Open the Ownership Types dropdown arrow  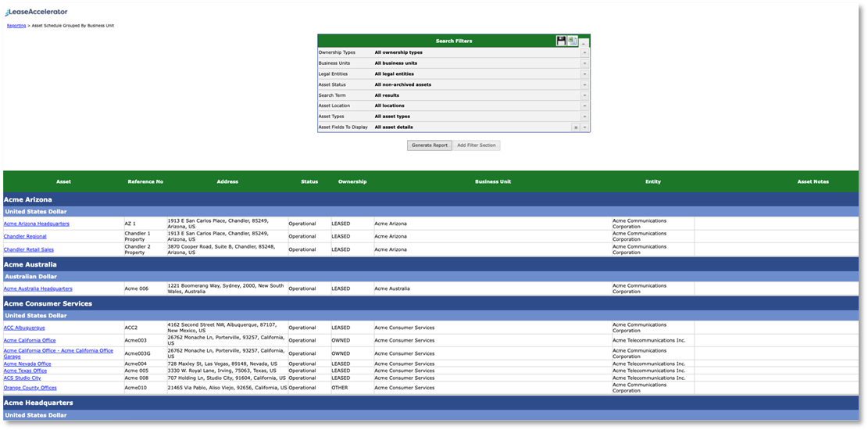pyautogui.click(x=584, y=52)
